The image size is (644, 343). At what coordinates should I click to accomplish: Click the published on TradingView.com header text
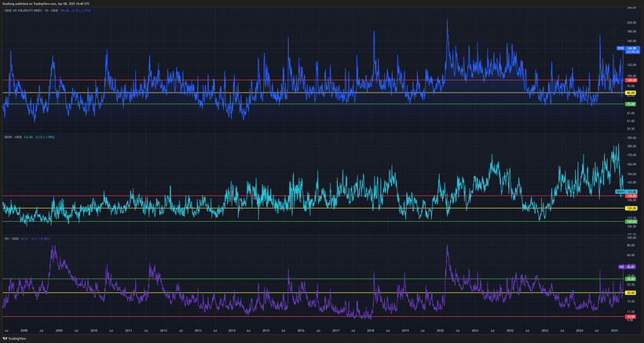click(x=47, y=3)
